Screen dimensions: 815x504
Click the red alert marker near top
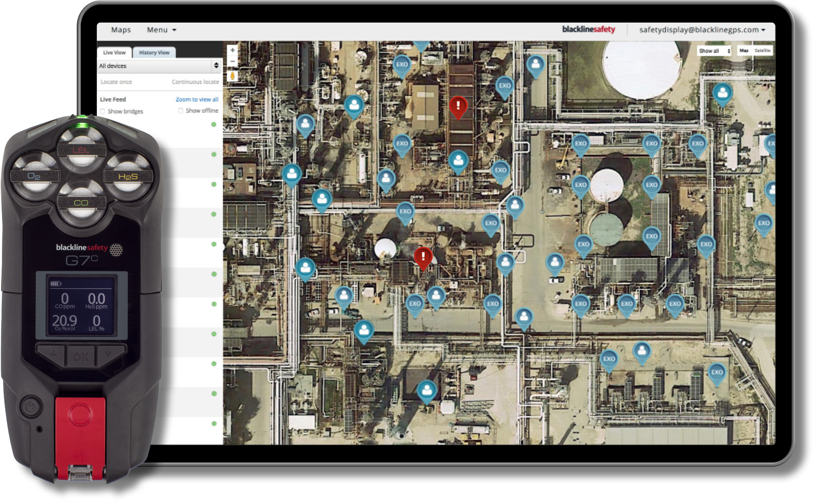point(458,106)
